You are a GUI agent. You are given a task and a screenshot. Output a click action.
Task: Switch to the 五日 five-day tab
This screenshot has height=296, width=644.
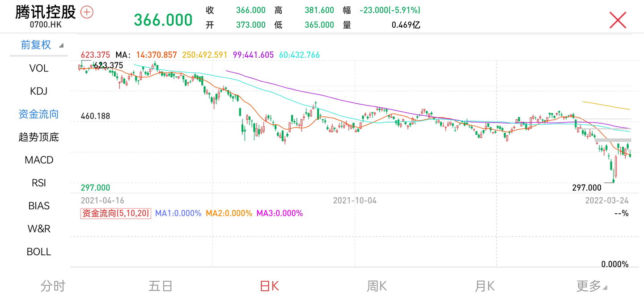[x=161, y=285]
